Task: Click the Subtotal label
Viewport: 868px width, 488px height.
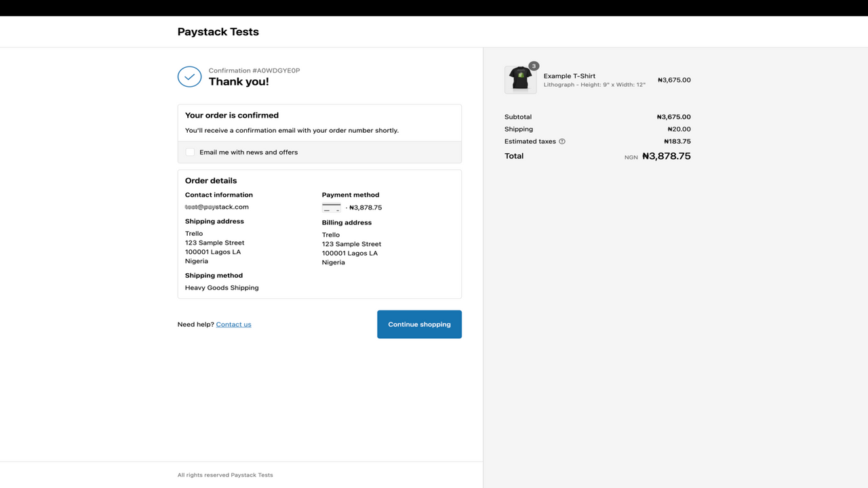Action: tap(518, 117)
